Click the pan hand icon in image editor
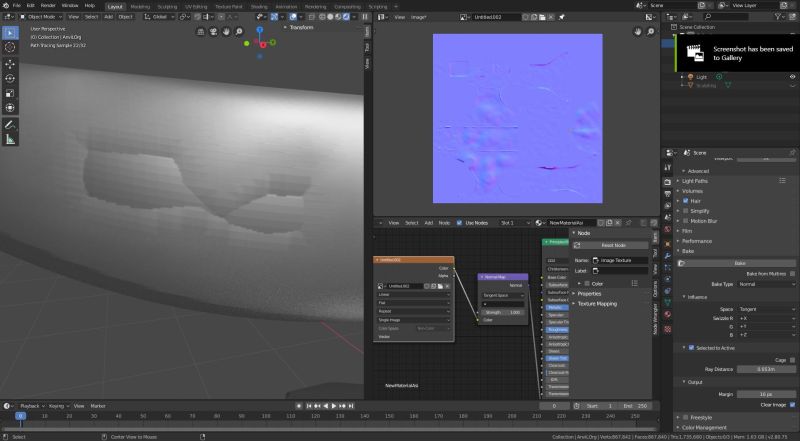The height and width of the screenshot is (441, 800). [638, 32]
